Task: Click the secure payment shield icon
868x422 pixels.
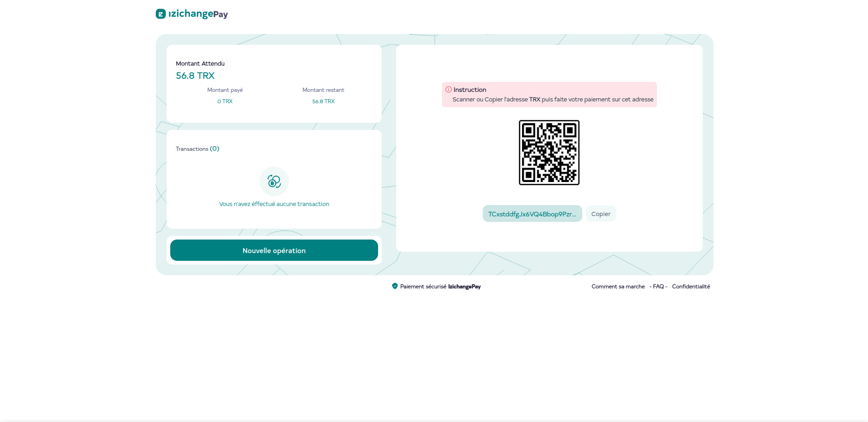Action: coord(395,286)
